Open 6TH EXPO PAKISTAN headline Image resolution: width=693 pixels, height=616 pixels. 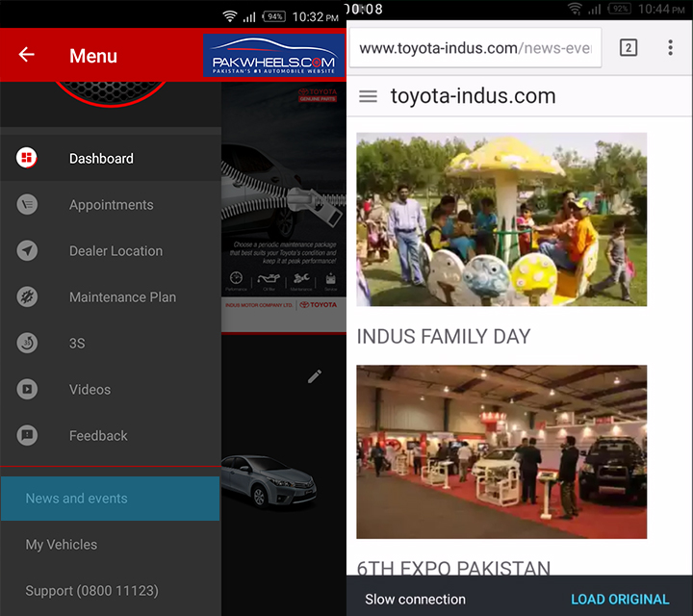453,567
